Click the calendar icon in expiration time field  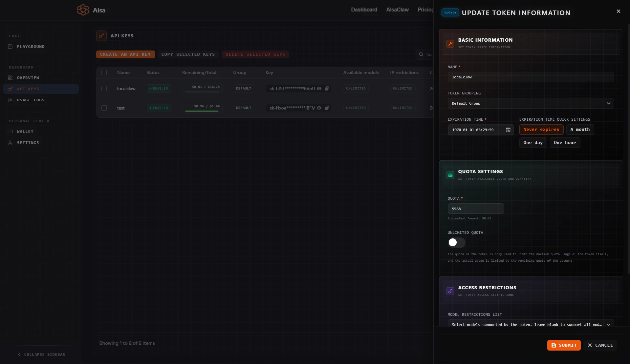tap(508, 130)
